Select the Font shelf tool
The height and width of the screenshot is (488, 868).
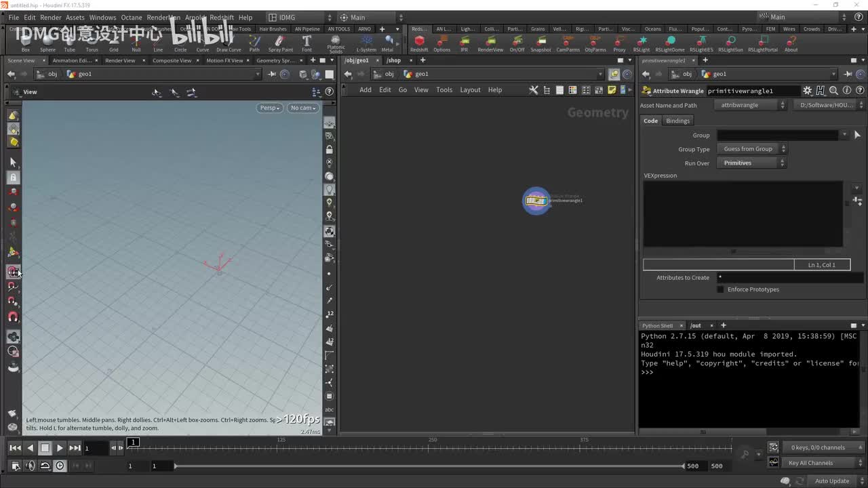307,42
